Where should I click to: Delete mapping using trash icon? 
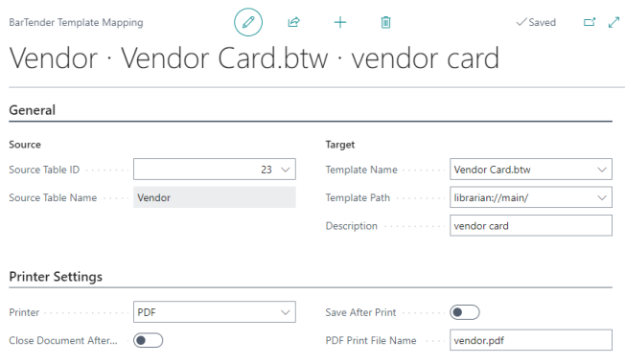click(x=385, y=22)
